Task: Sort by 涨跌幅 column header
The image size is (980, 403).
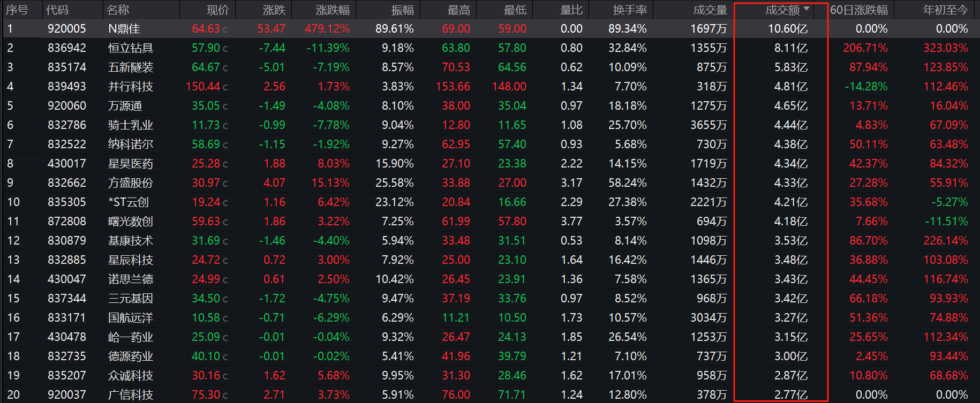Action: 333,10
